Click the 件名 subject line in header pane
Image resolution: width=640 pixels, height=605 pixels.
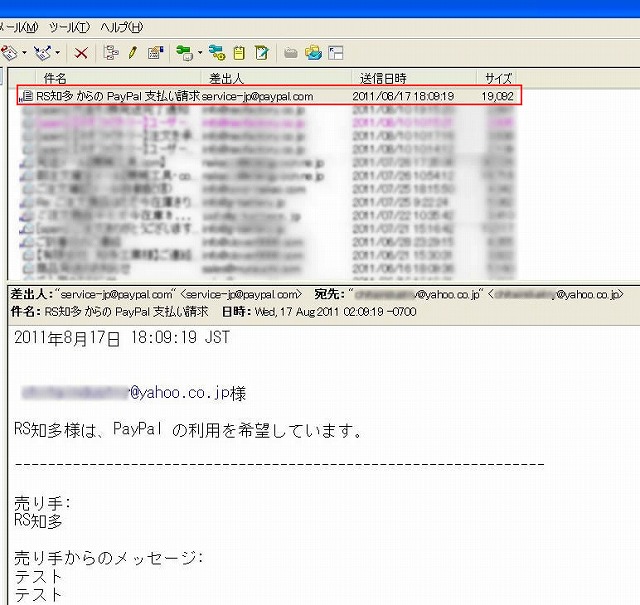(127, 312)
